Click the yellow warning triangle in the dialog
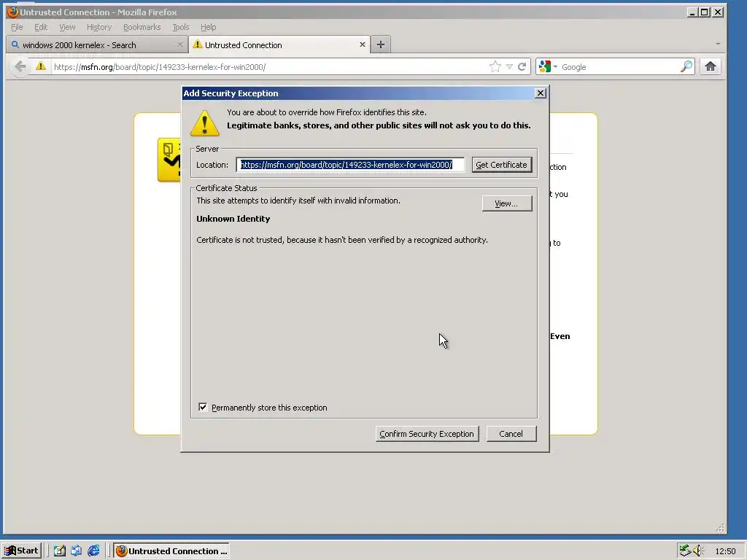 click(205, 123)
